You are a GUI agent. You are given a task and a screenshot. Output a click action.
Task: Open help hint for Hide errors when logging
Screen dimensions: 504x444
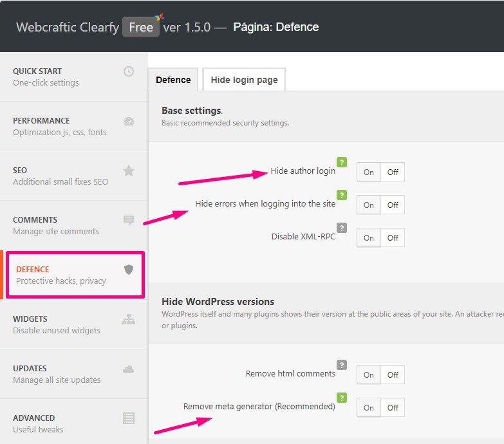point(342,195)
